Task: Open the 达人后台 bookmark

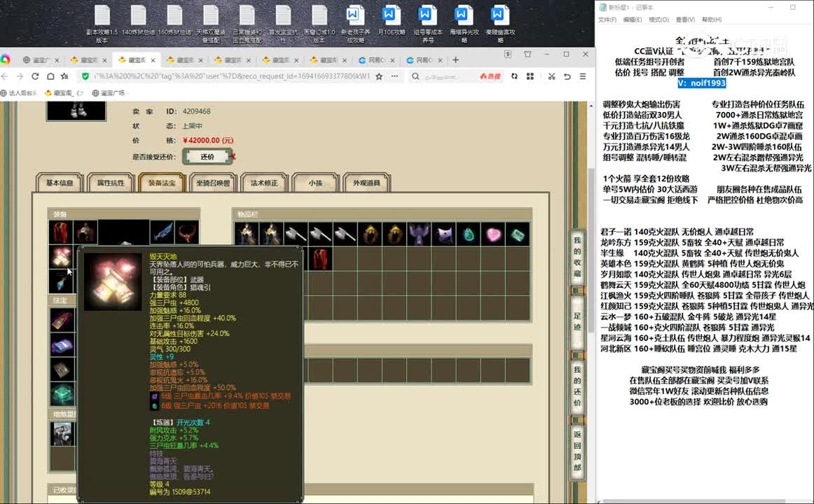Action: click(x=19, y=93)
